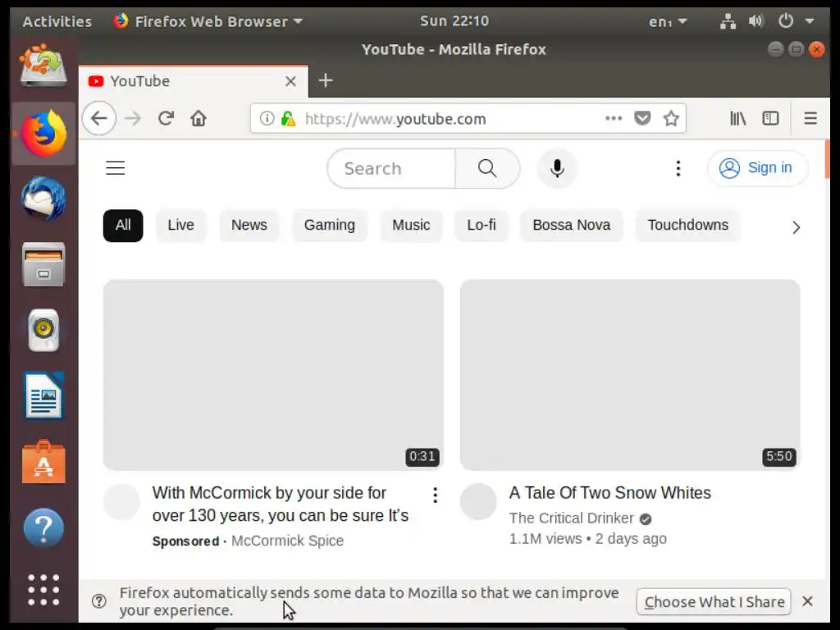The image size is (840, 630).
Task: Click the McCormick Spice sponsor link
Action: coord(287,541)
